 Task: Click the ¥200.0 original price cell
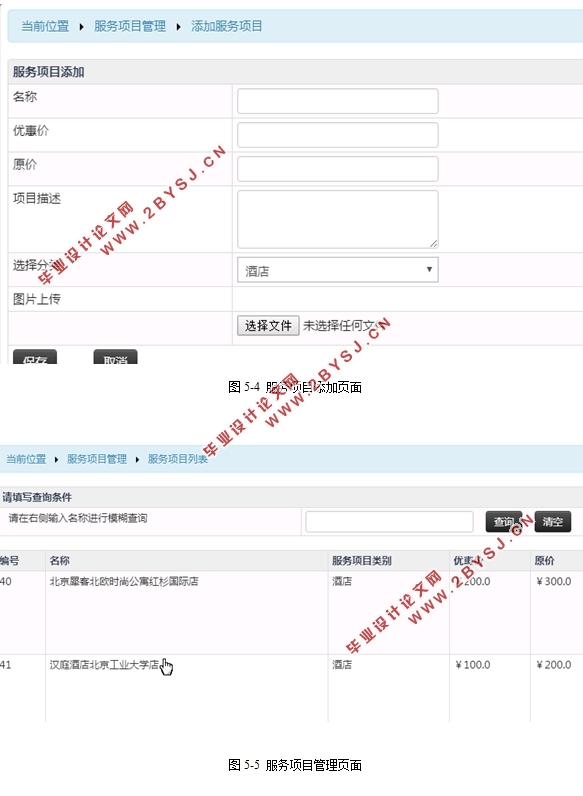(x=554, y=665)
